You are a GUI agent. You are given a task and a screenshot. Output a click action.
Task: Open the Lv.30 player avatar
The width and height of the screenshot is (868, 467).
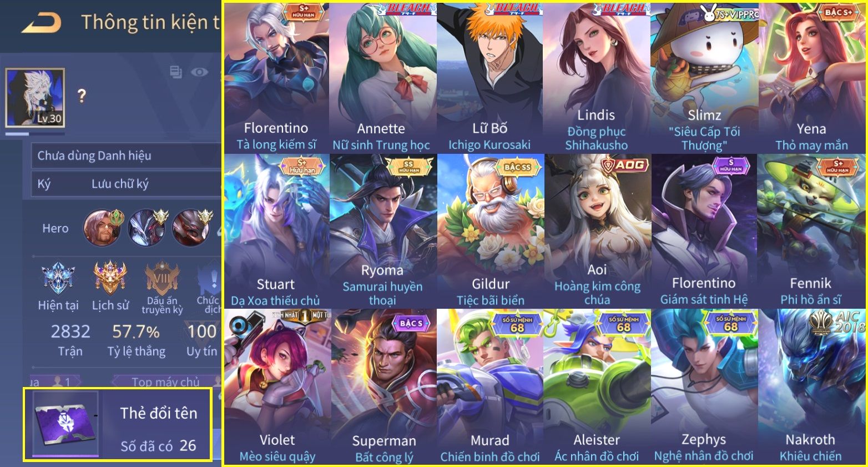pos(35,98)
